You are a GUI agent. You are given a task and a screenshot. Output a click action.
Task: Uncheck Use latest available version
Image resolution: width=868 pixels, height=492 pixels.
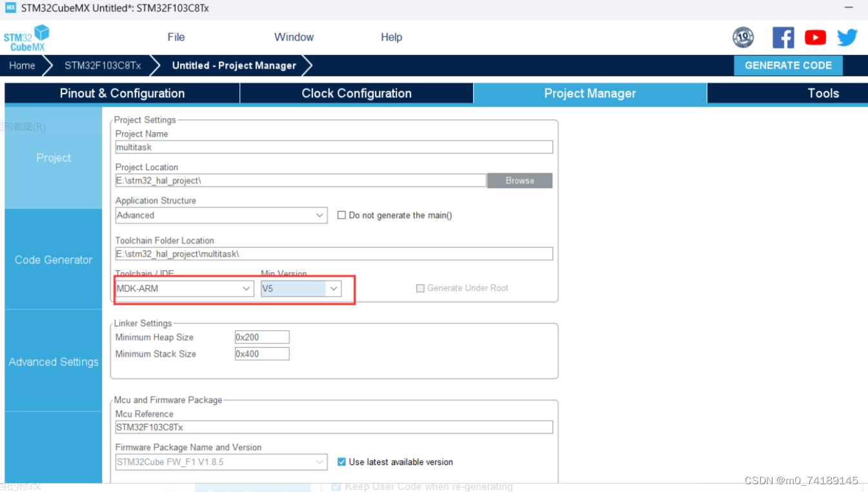(342, 462)
